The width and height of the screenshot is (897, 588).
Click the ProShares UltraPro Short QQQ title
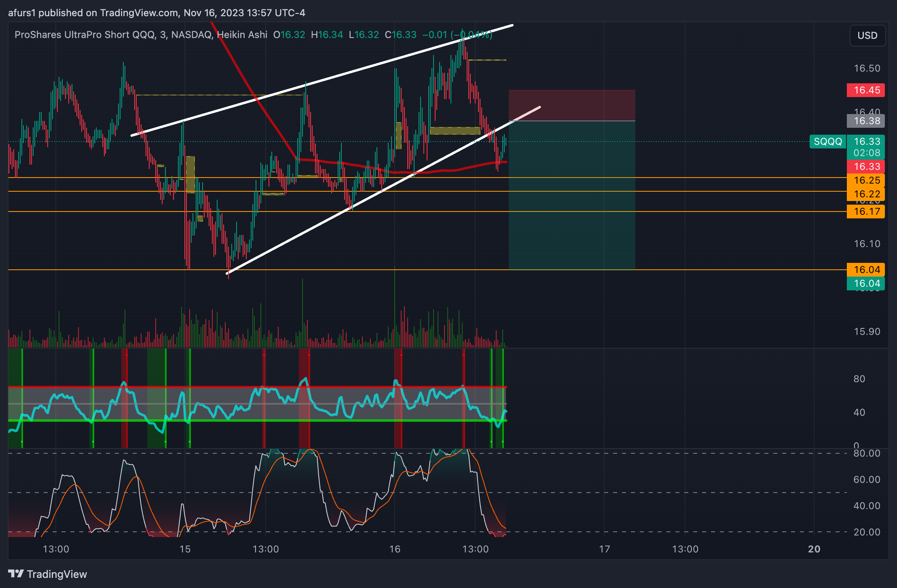[85, 35]
